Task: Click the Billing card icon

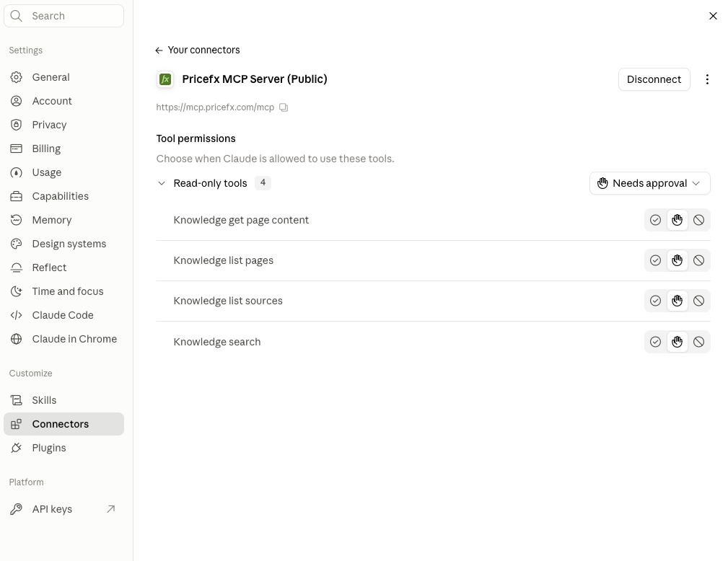Action: [x=17, y=149]
